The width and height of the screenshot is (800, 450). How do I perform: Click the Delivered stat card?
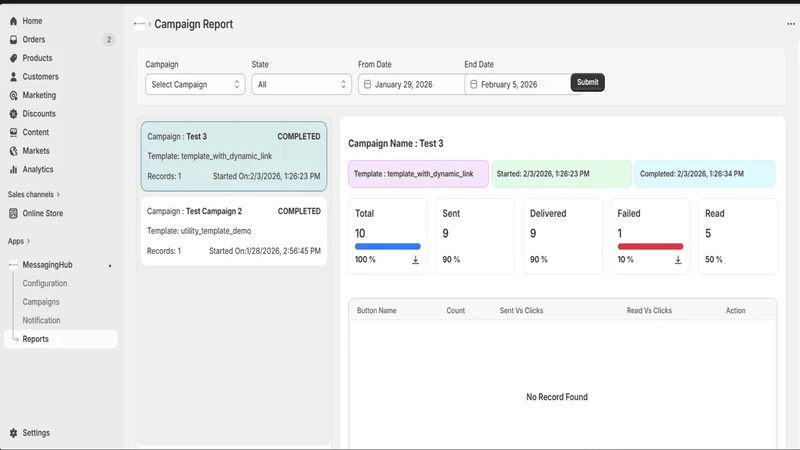coord(563,236)
